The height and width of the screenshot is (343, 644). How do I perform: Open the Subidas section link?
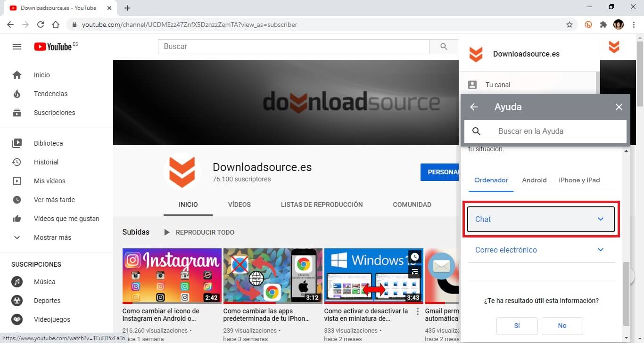[136, 232]
